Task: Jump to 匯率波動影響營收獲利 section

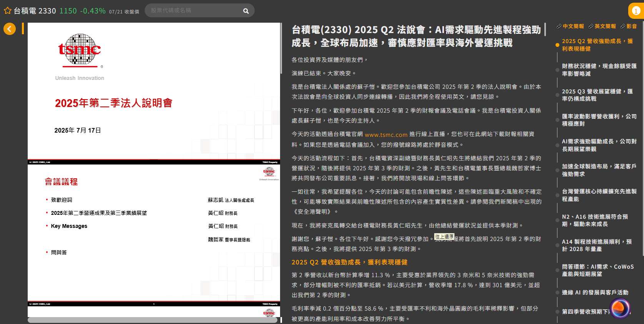Action: coord(599,120)
